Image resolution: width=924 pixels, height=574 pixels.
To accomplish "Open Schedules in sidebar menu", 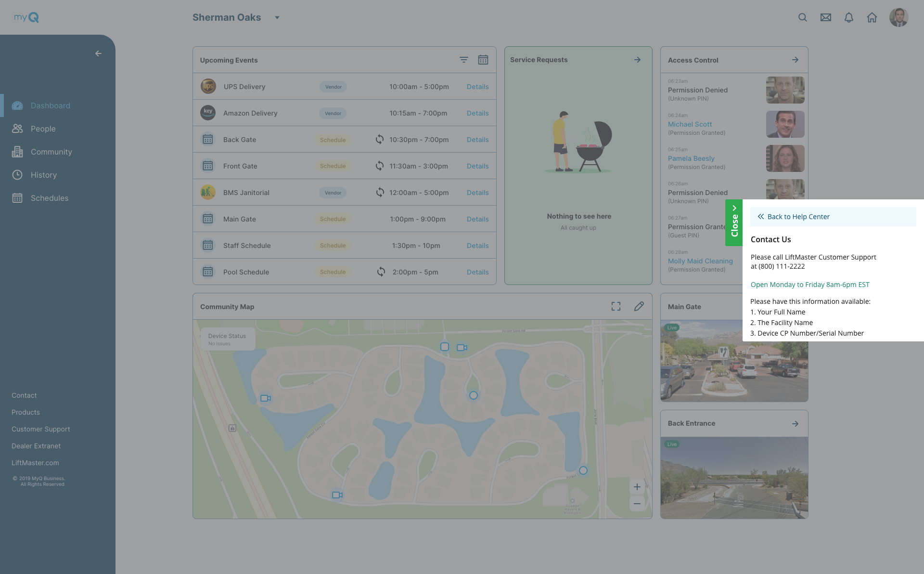I will 49,198.
